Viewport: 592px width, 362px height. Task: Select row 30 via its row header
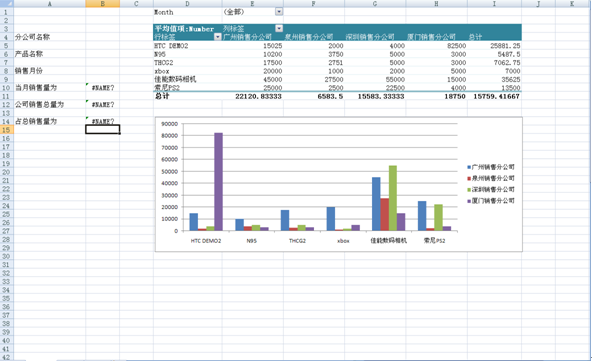coord(6,256)
